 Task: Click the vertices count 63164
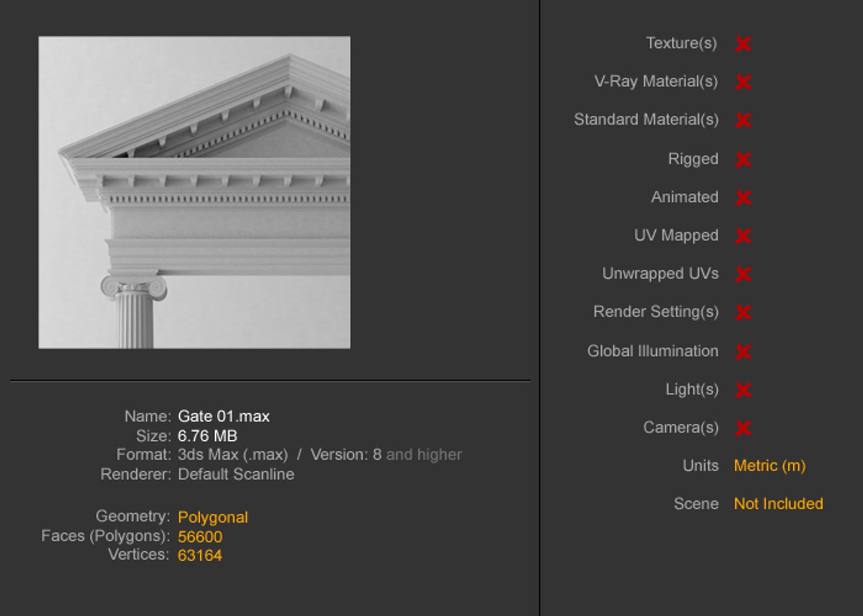pyautogui.click(x=200, y=556)
